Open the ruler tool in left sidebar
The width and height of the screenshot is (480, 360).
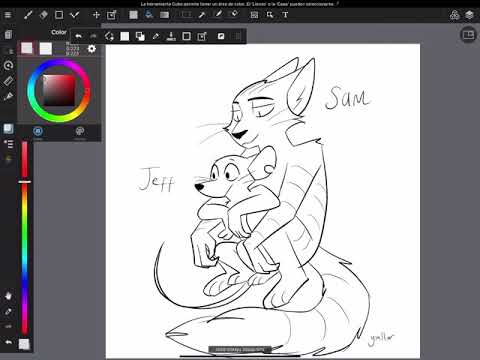point(8,81)
